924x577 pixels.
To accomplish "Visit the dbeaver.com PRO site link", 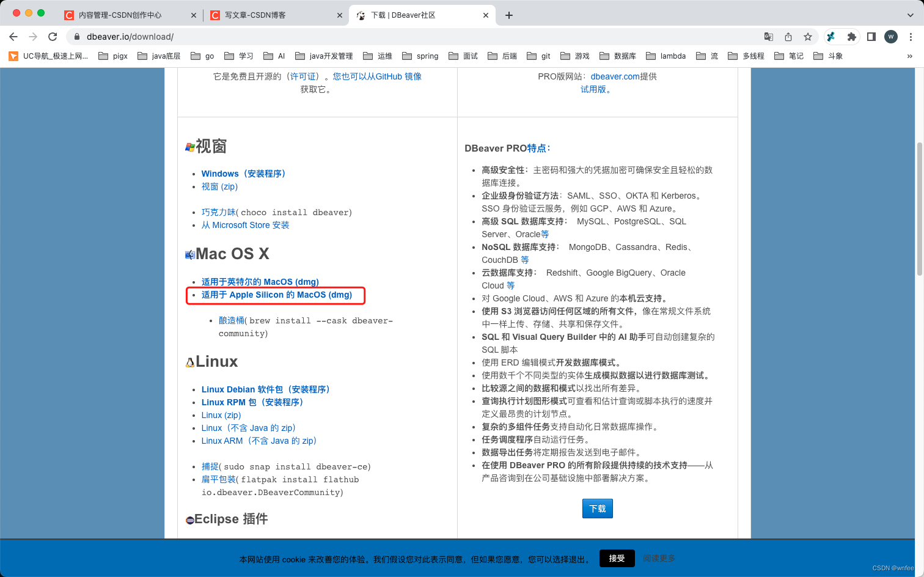I will click(x=615, y=76).
